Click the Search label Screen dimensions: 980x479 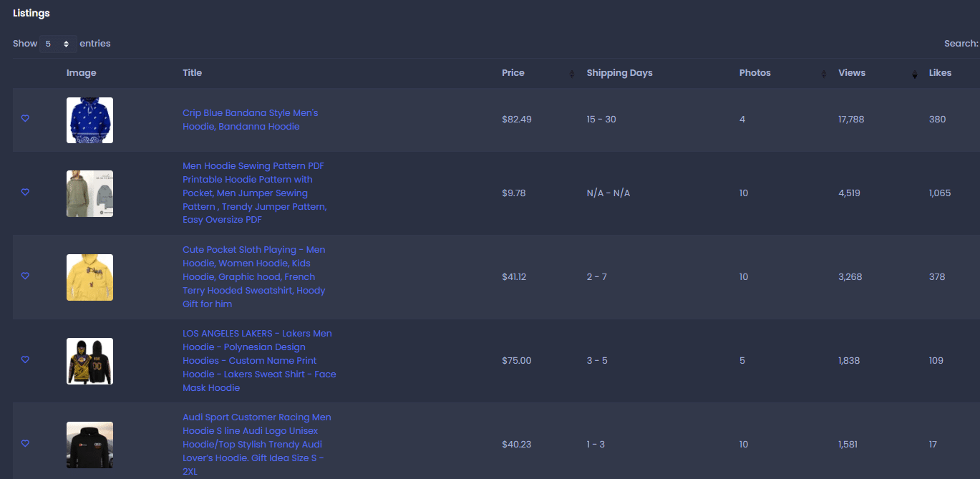[x=961, y=44]
